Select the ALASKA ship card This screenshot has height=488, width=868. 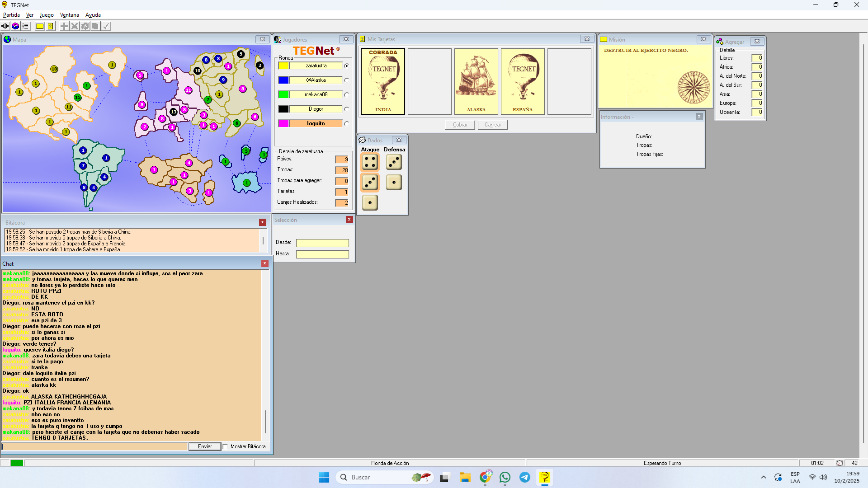[x=476, y=81]
